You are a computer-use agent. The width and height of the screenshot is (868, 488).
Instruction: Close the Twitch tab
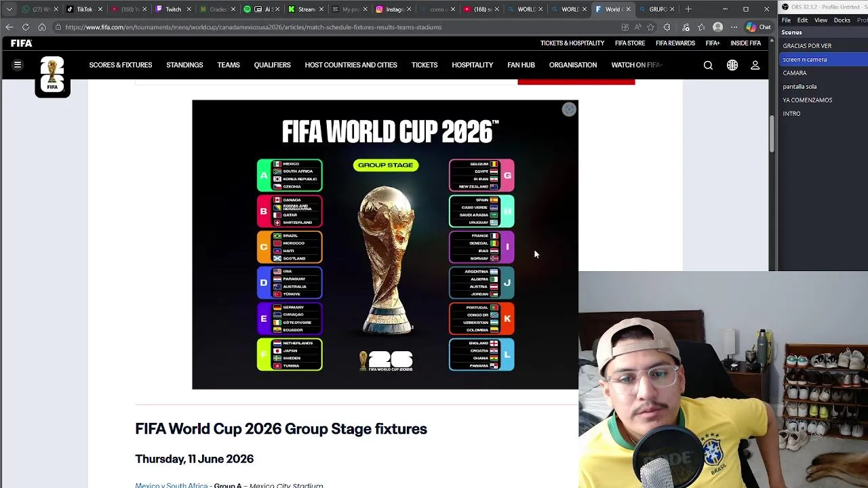tap(189, 9)
